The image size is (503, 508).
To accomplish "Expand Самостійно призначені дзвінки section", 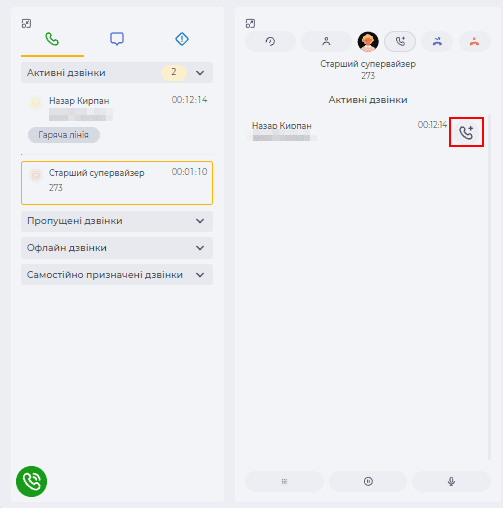I will tap(117, 275).
